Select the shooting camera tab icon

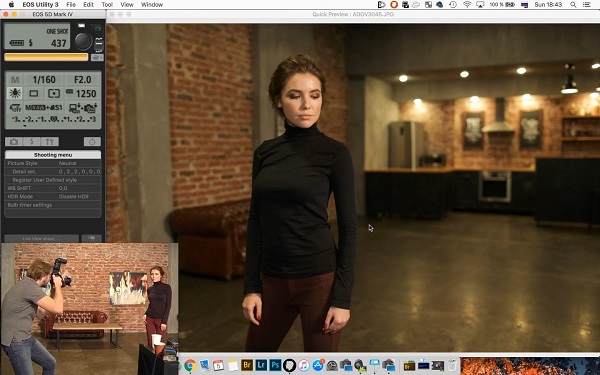click(14, 142)
